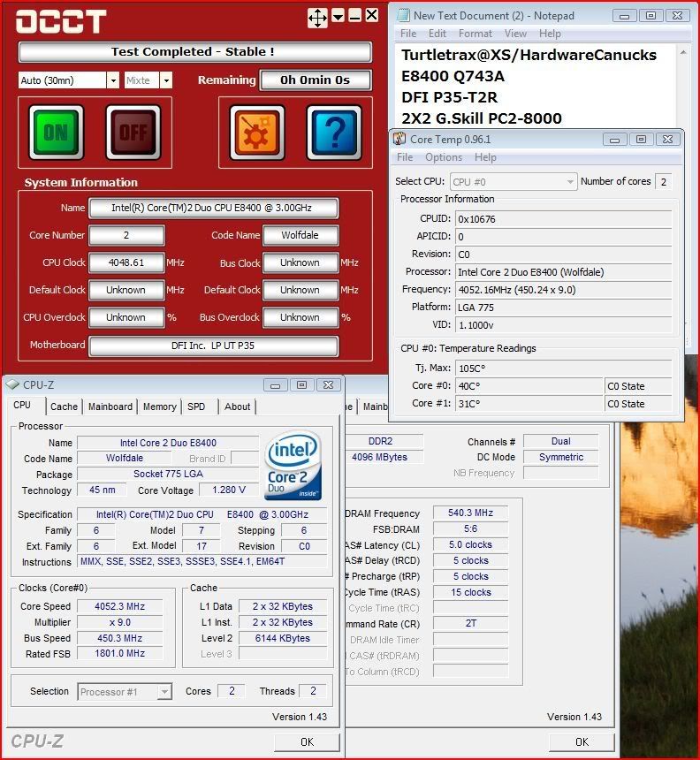
Task: Click OCCT Motherboard field DFI Inc. LP UT P35
Action: pyautogui.click(x=213, y=346)
